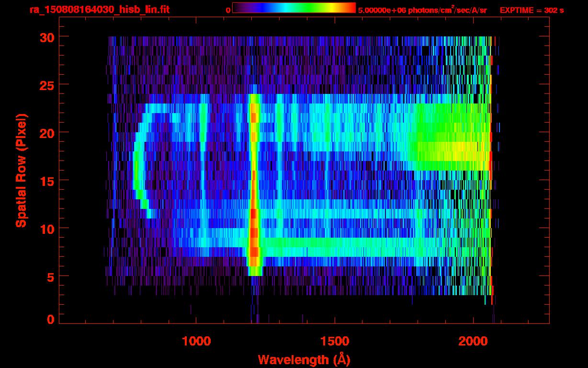588x368 pixels.
Task: Click the 1500 tick label on the wavelength axis
Action: click(x=334, y=341)
